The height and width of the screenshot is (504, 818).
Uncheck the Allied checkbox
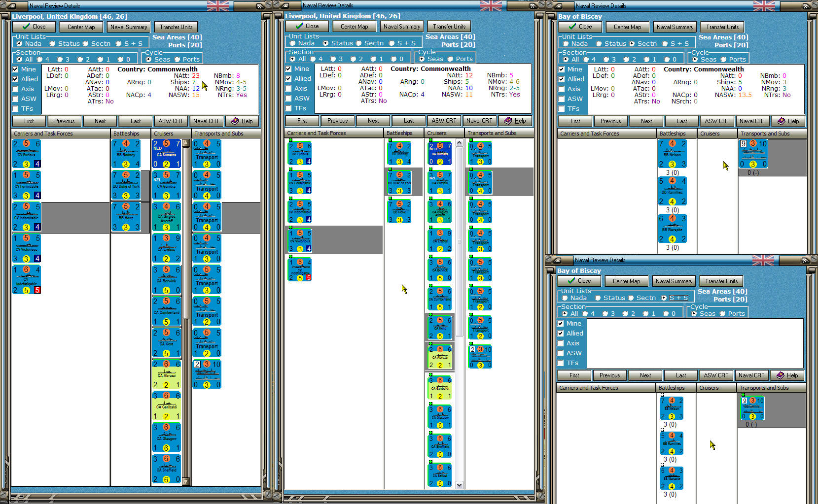15,79
